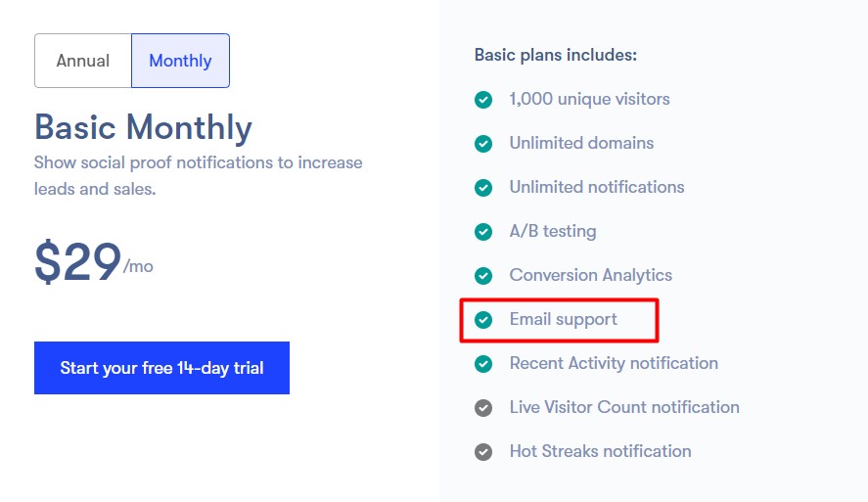Click the Recent Activity notification checkmark icon
Image resolution: width=868 pixels, height=502 pixels.
pos(483,364)
